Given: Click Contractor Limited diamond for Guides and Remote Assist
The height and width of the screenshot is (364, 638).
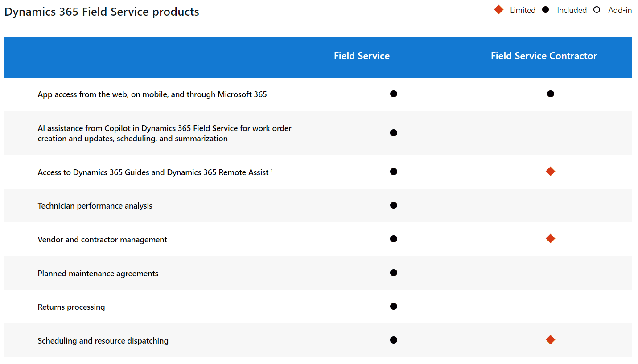Looking at the screenshot, I should (x=551, y=172).
